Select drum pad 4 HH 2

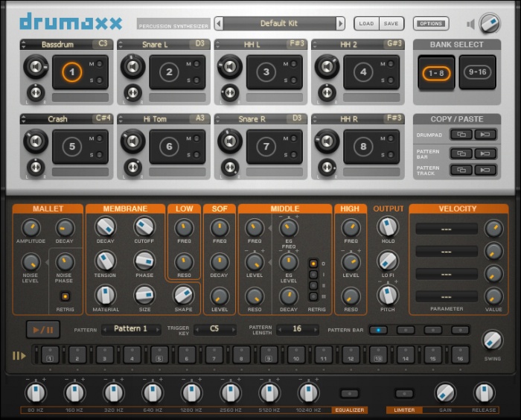tap(363, 72)
